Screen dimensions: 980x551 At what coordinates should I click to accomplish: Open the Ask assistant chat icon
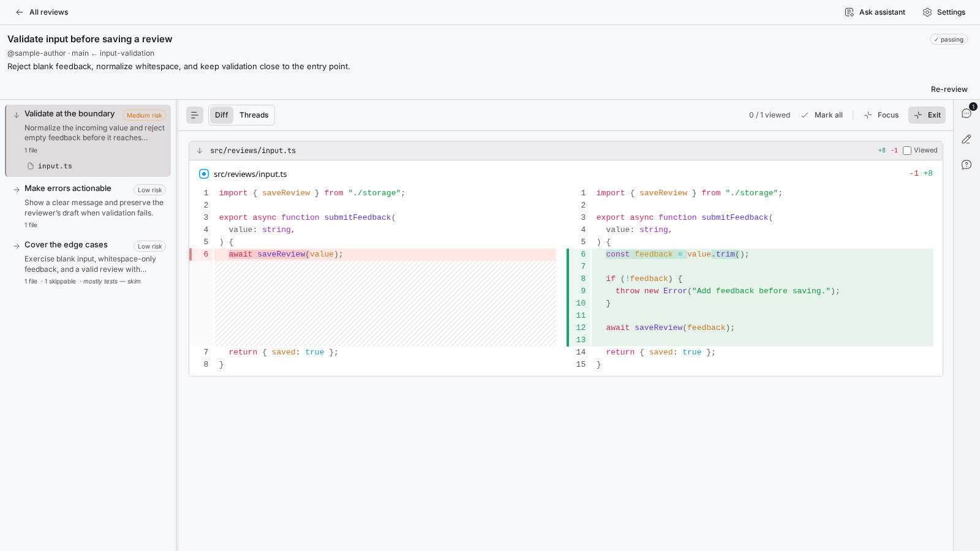pyautogui.click(x=849, y=12)
